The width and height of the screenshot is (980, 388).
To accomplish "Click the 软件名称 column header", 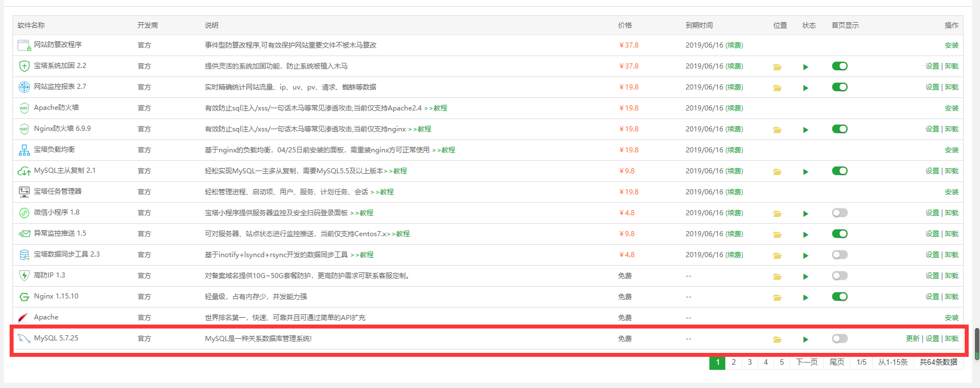I will coord(31,25).
